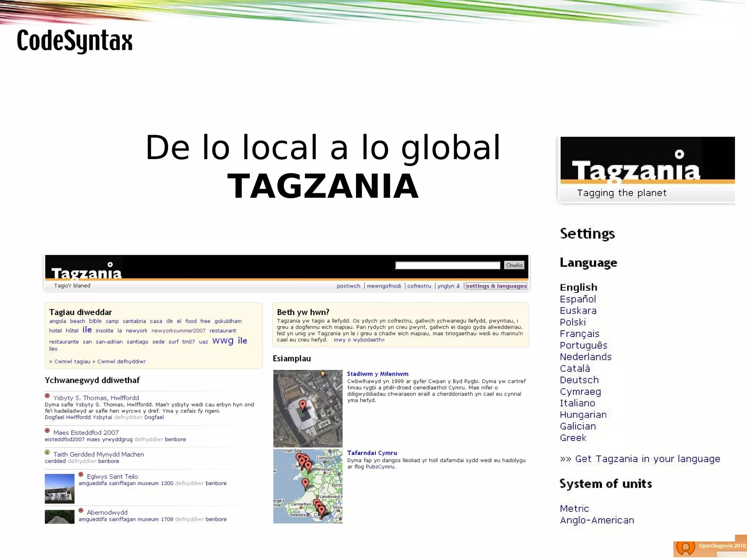Image resolution: width=747 pixels, height=560 pixels.
Task: Choose Polski language
Action: (573, 322)
